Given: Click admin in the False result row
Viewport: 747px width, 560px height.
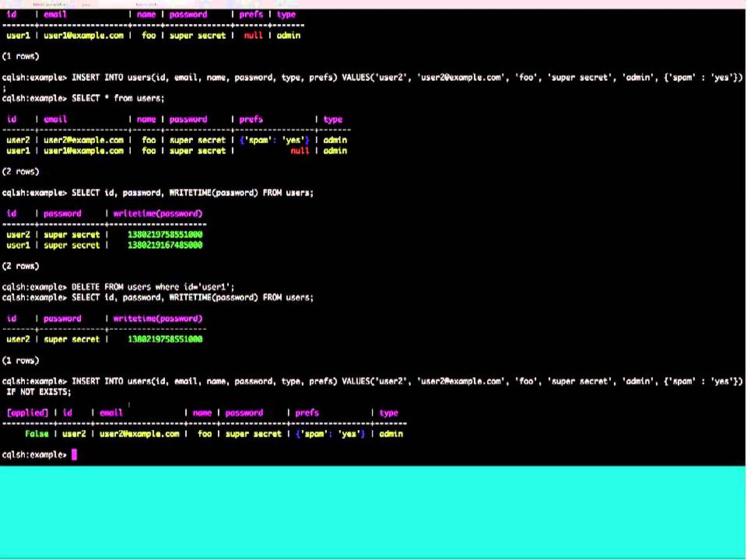Looking at the screenshot, I should coord(391,434).
